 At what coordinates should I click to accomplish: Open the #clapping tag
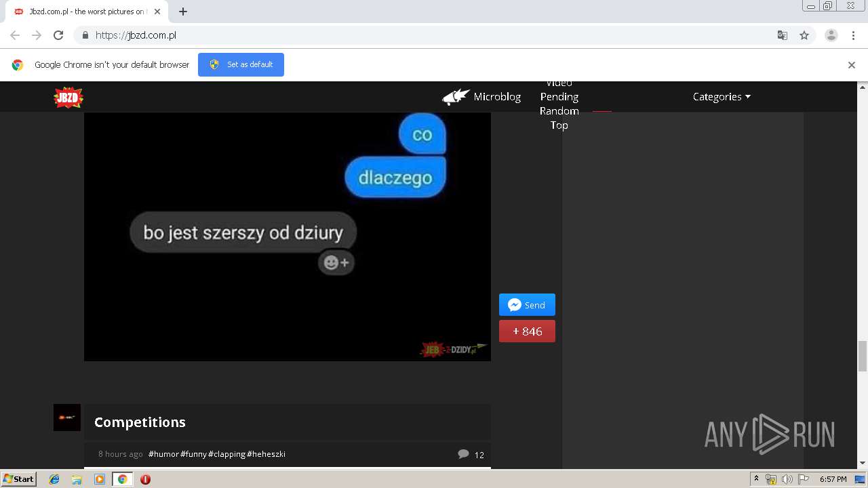tap(226, 454)
